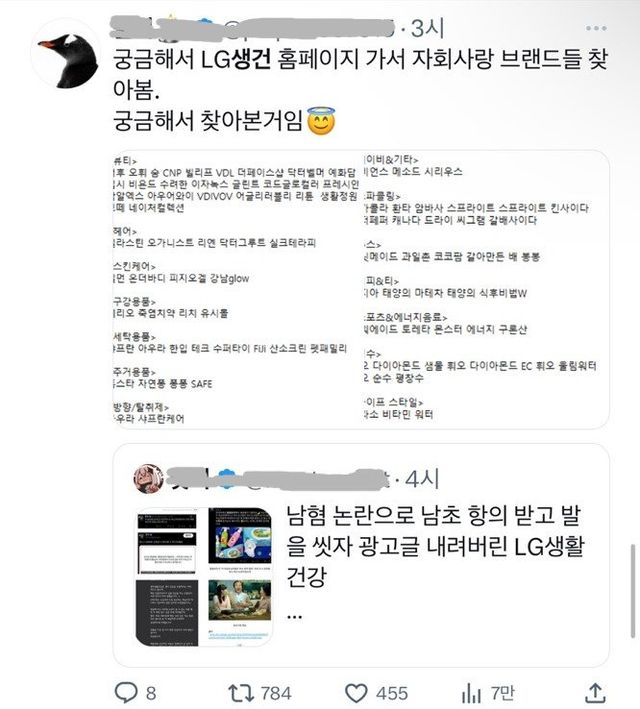Open top-left thumbnail in the quoted tweet

click(x=167, y=542)
